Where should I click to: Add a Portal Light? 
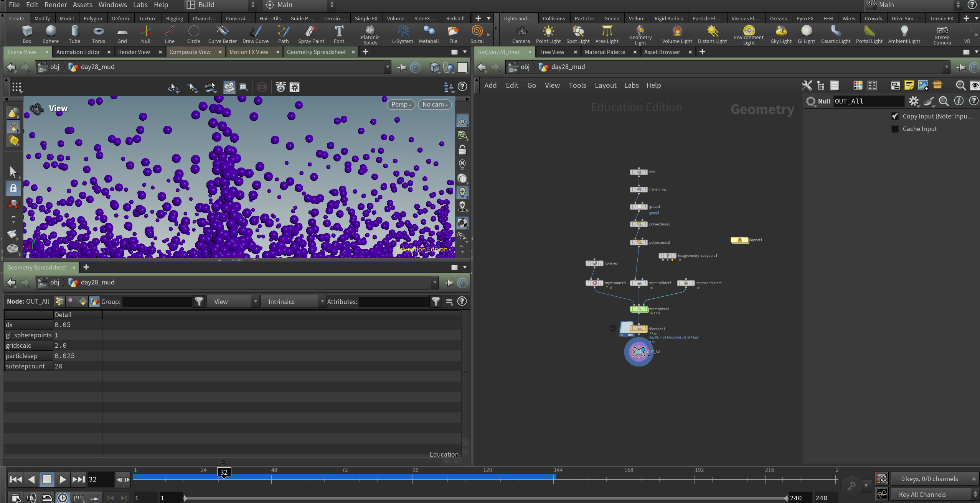(869, 34)
